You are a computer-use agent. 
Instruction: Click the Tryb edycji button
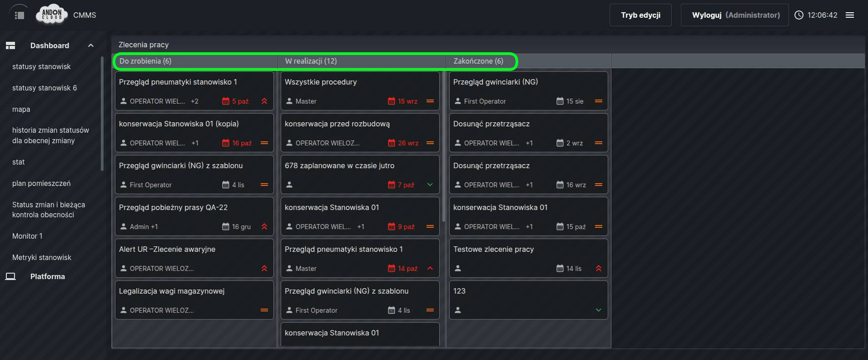coord(640,15)
